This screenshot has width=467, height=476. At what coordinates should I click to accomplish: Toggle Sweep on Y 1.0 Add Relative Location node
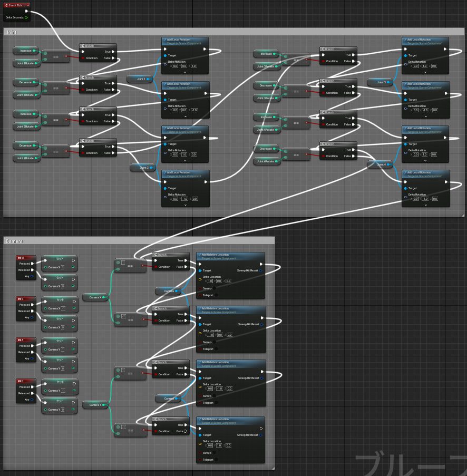(215, 453)
